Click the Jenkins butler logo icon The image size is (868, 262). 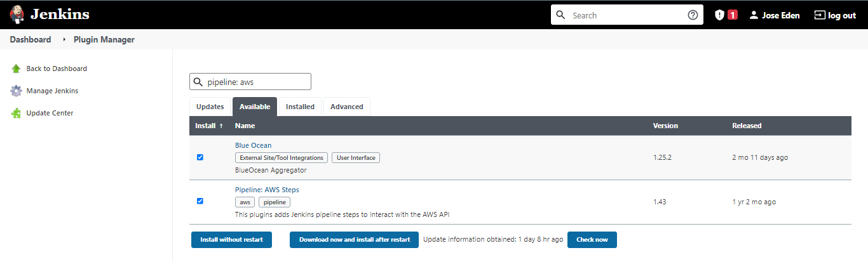pos(17,15)
